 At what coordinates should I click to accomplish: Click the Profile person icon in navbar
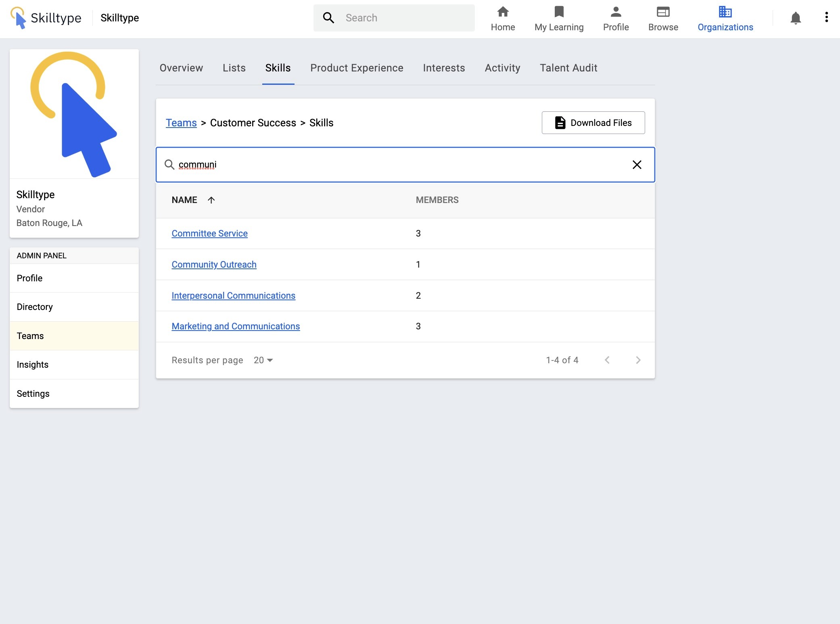coord(616,12)
